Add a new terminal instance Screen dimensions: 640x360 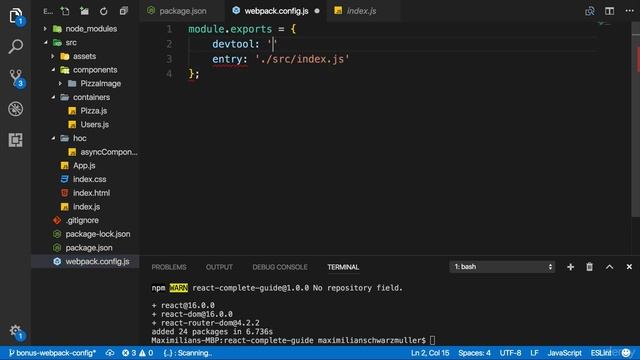click(570, 267)
